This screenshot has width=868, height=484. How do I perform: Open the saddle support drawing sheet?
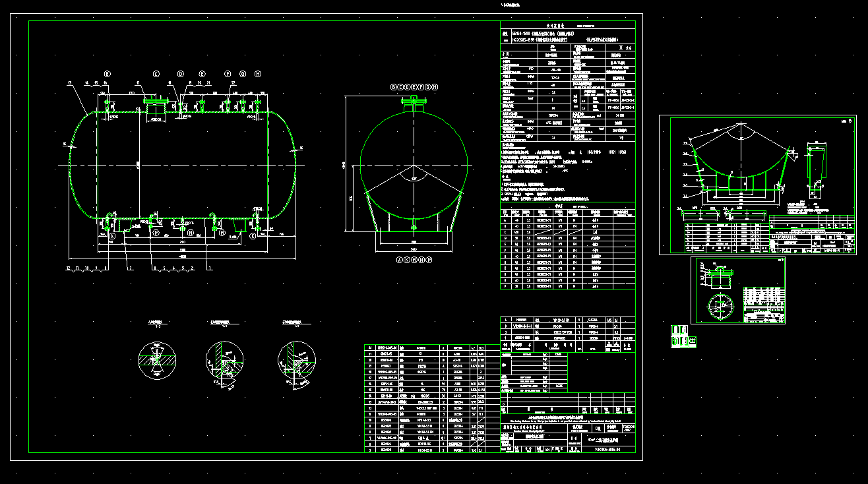tap(759, 185)
